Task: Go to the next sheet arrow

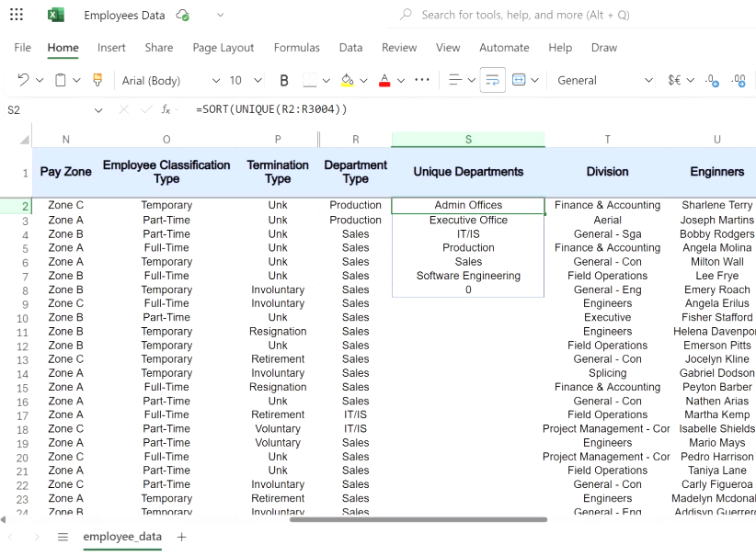Action: pos(37,537)
